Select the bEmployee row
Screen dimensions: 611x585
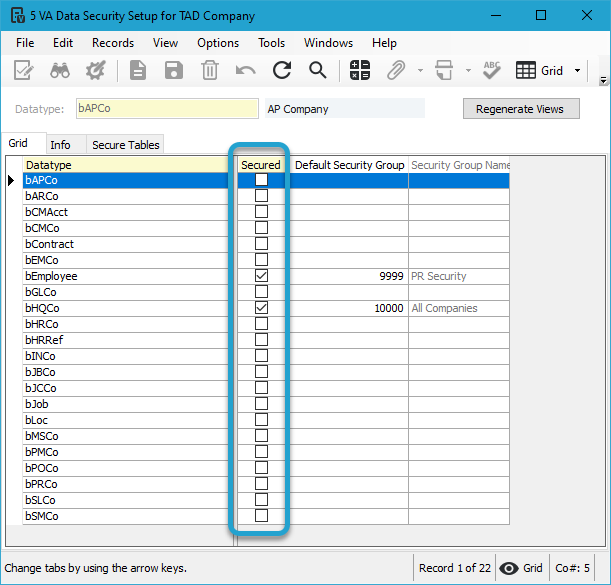pos(125,276)
